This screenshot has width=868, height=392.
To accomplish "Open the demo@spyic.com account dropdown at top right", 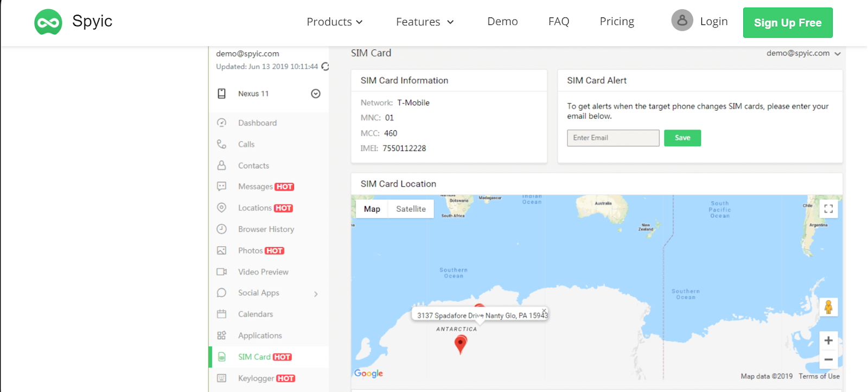I will [803, 53].
